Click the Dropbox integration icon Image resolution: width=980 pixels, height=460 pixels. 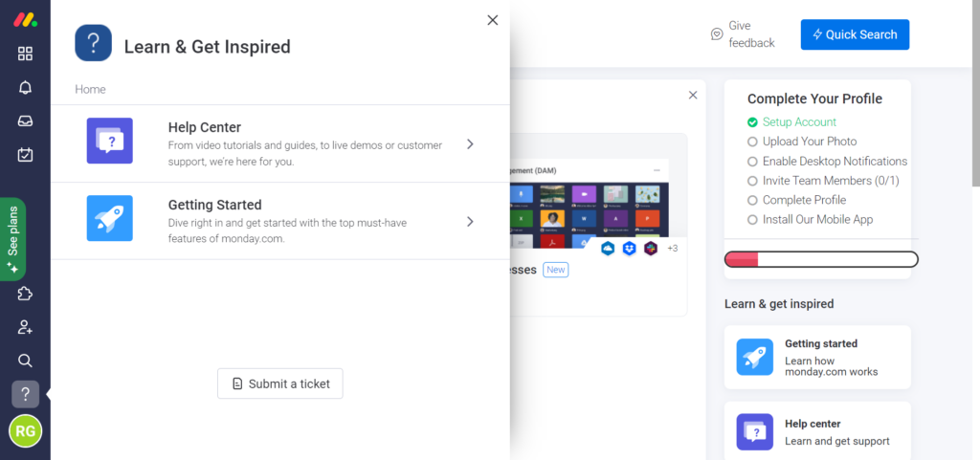point(630,249)
